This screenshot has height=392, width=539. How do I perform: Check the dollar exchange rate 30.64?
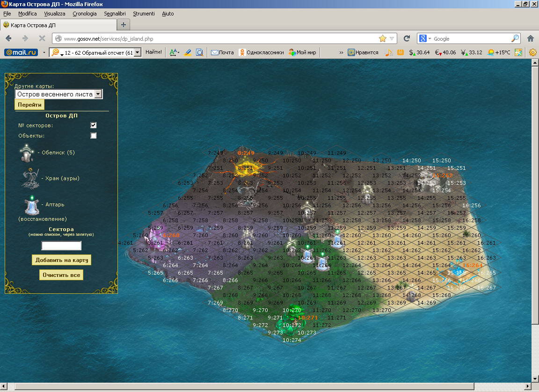coord(419,52)
